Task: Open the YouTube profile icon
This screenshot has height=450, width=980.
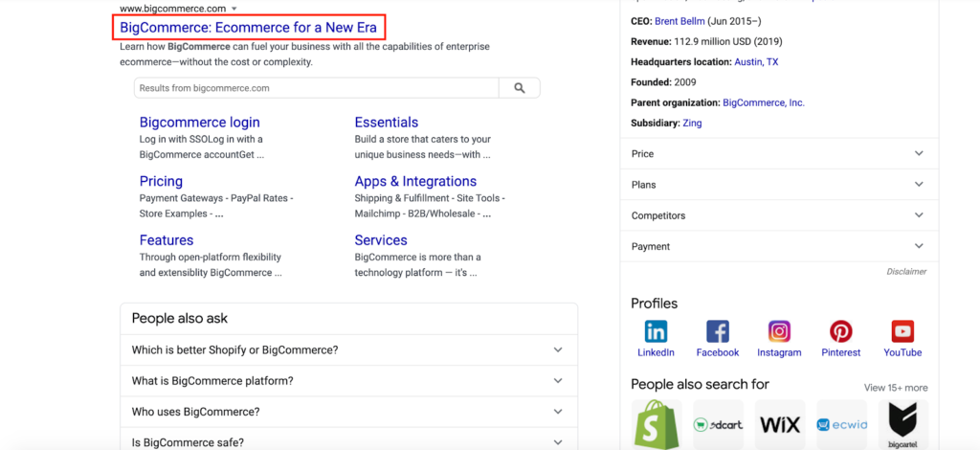Action: click(902, 331)
